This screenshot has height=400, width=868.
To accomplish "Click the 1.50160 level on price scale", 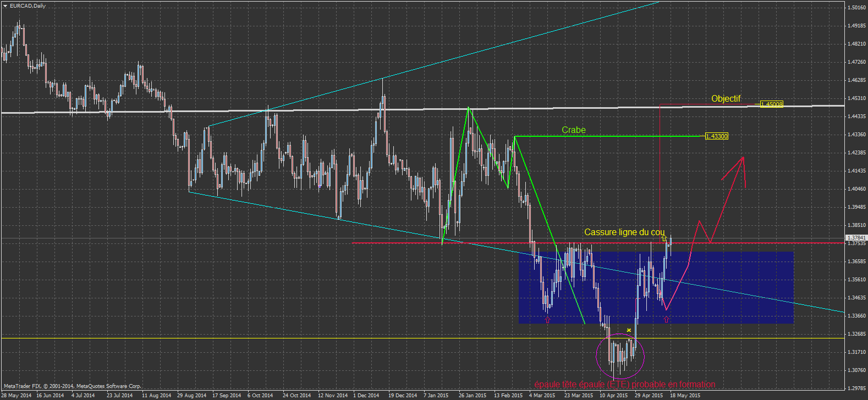I will [856, 8].
